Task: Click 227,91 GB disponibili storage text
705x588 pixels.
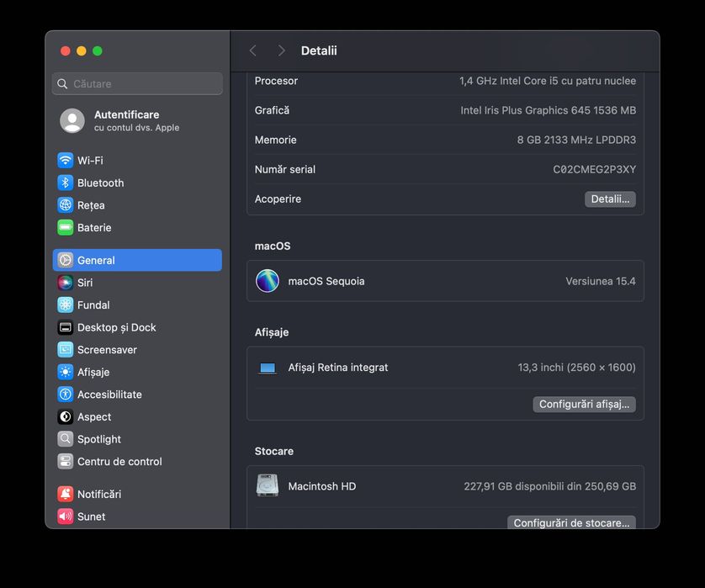Action: tap(550, 486)
